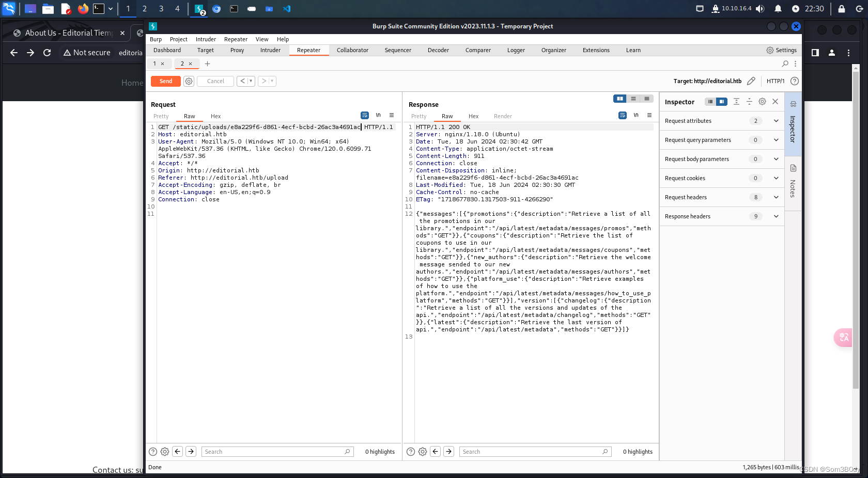Screen dimensions: 868x478
Task: Add a new Repeater tab
Action: 207,63
